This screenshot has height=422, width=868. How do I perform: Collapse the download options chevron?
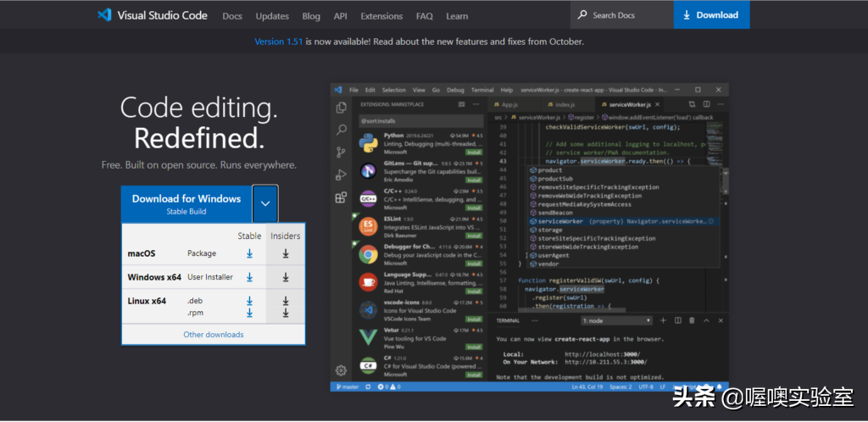(265, 203)
